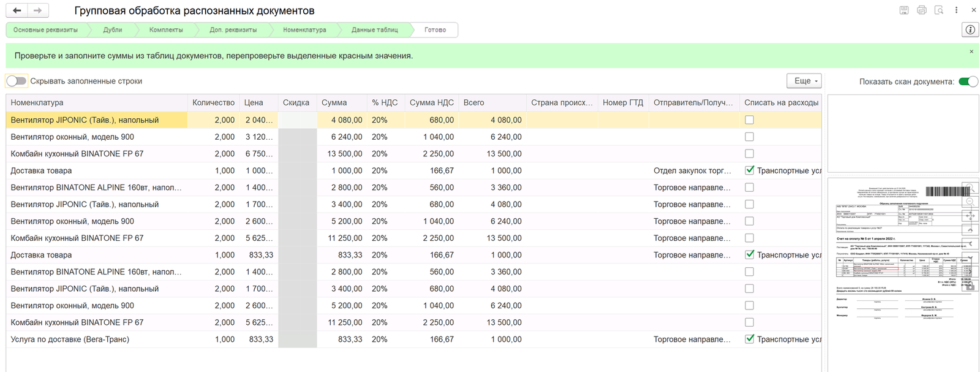Sort by the 'Количество' column header
This screenshot has height=372, width=980.
pos(213,102)
